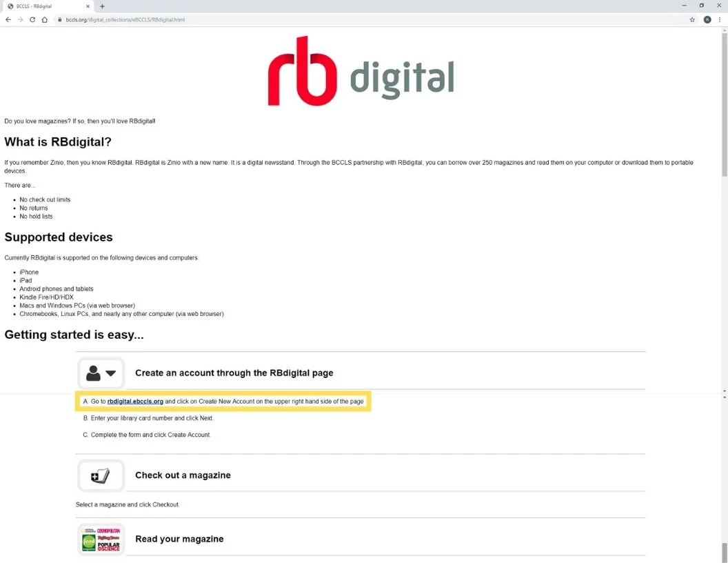This screenshot has width=728, height=563.
Task: Click the 'No returns' bullet
Action: (x=33, y=208)
